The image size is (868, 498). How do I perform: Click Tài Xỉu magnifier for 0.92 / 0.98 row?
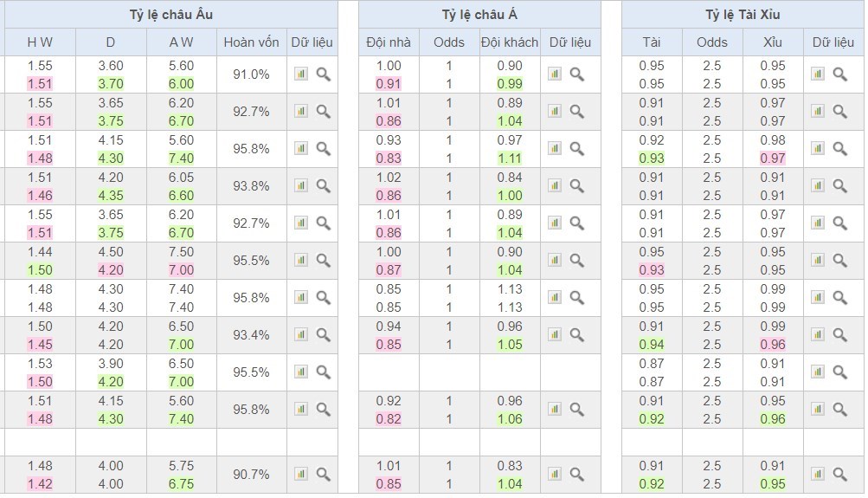(x=840, y=149)
